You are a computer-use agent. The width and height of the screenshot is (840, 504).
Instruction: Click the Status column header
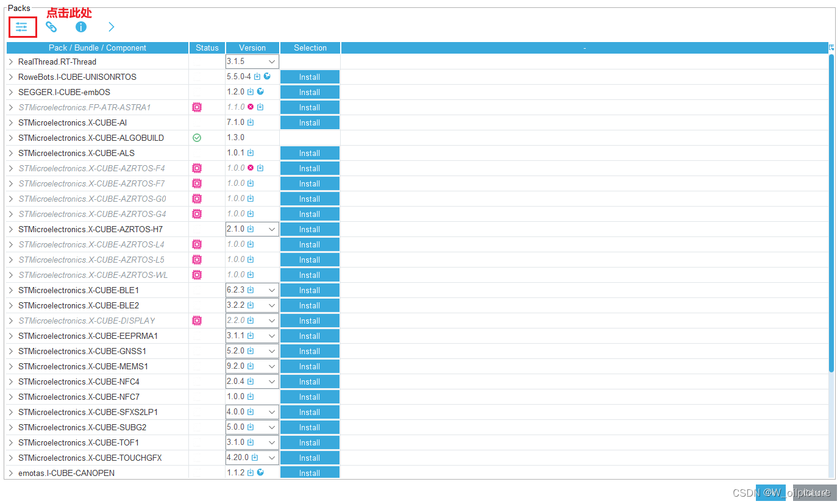click(x=207, y=48)
